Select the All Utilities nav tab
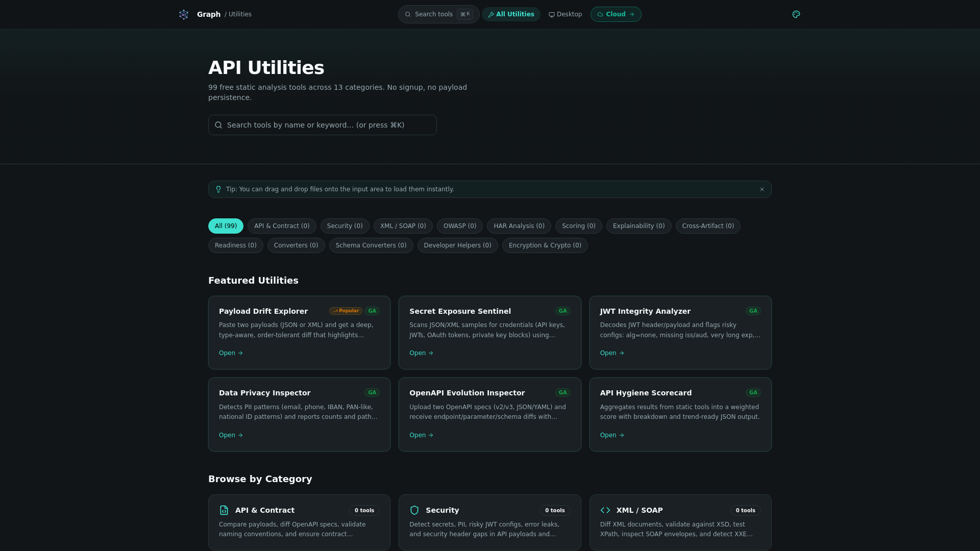 (511, 14)
